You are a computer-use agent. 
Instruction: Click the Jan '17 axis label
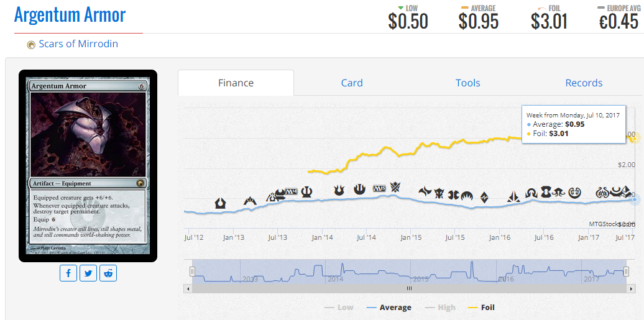click(x=589, y=237)
